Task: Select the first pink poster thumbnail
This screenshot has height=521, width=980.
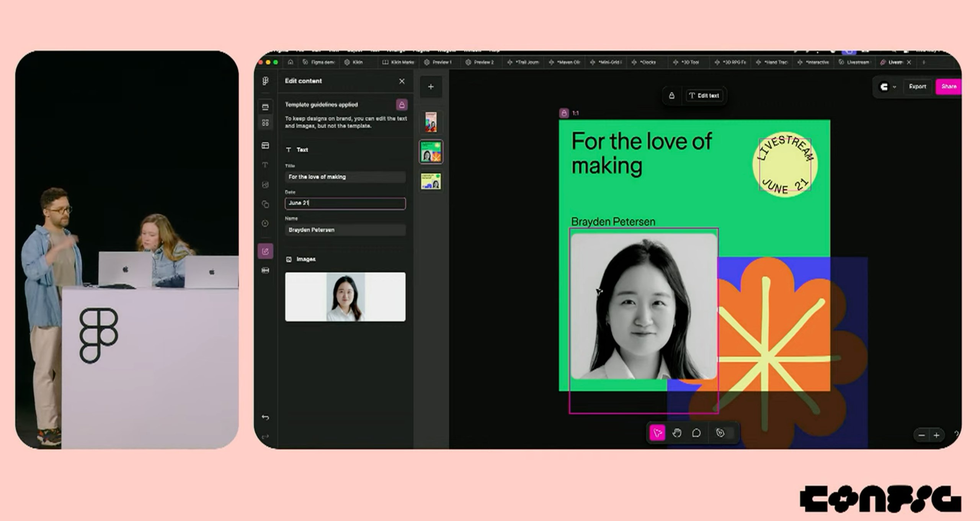Action: pyautogui.click(x=431, y=122)
